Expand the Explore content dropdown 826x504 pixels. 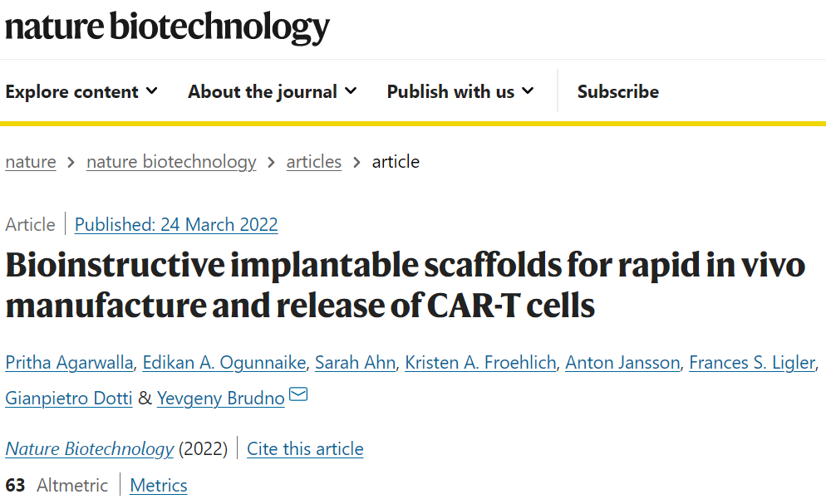pyautogui.click(x=81, y=91)
